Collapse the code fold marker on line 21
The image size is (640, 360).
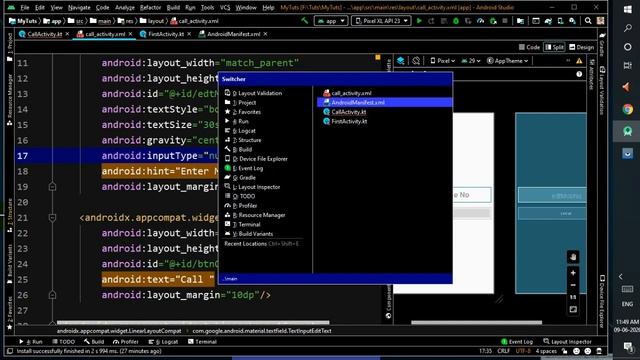(52, 218)
